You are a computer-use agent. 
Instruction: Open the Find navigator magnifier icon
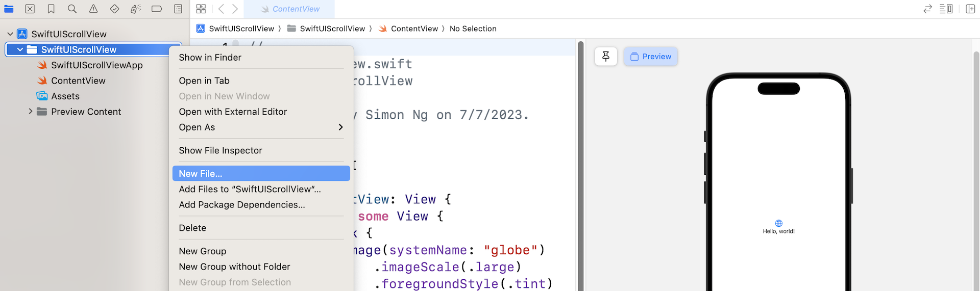coord(72,9)
